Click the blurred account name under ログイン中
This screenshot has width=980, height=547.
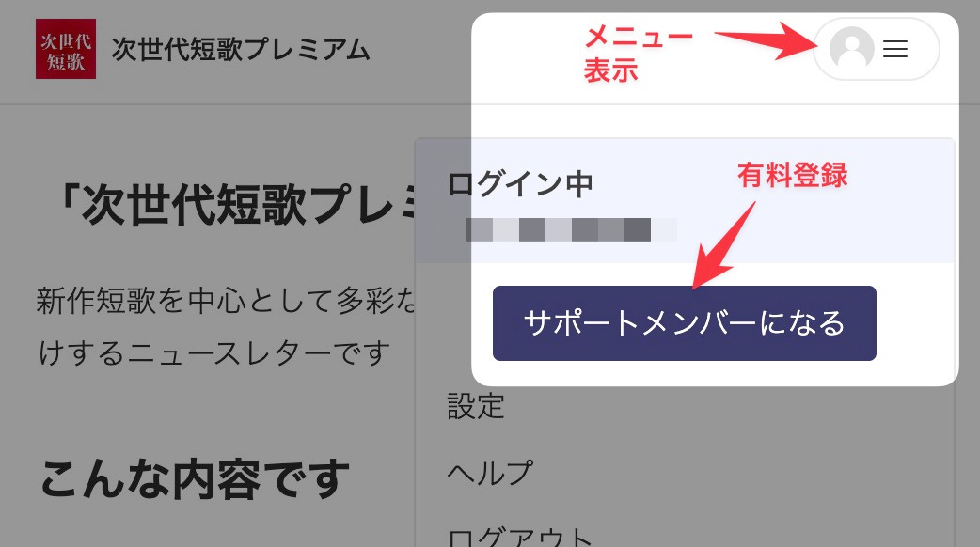[x=571, y=229]
